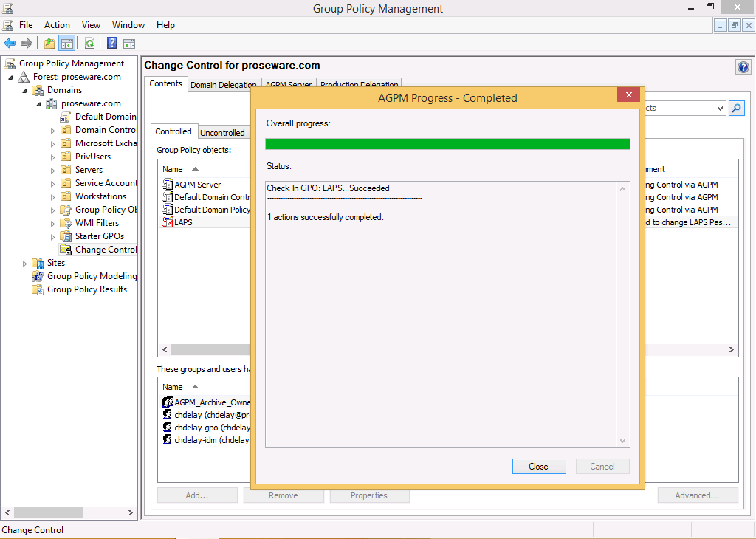The width and height of the screenshot is (756, 539).
Task: Select Group Policy Modeling in tree
Action: [92, 276]
